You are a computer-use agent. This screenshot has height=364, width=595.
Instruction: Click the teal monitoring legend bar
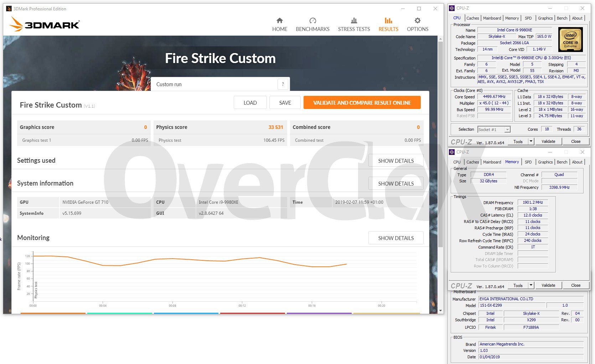[x=120, y=313]
